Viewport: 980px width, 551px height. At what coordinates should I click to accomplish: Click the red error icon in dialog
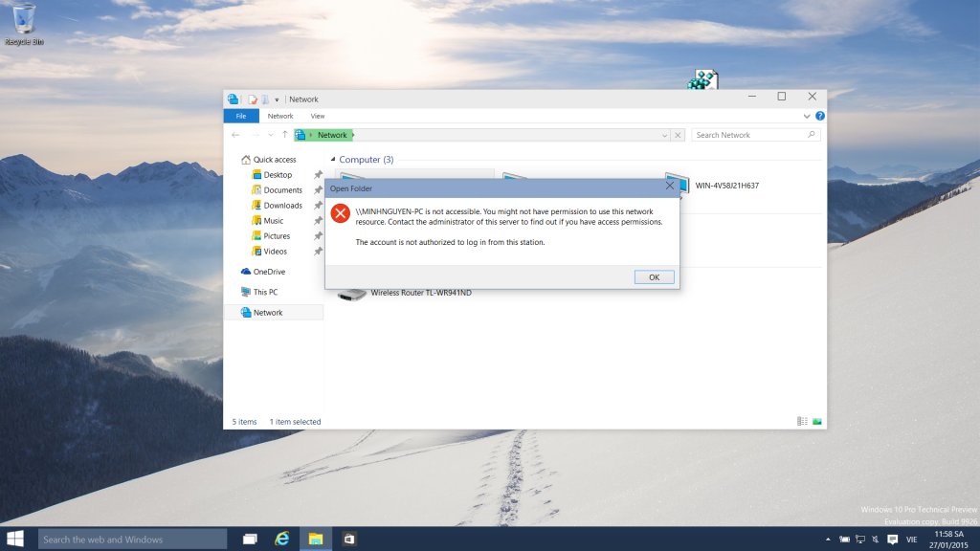pyautogui.click(x=340, y=213)
